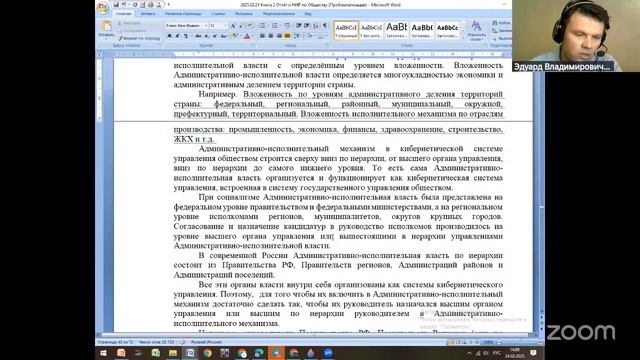Increase paragraph indent
Screen dimensions: 640x360
click(x=307, y=26)
